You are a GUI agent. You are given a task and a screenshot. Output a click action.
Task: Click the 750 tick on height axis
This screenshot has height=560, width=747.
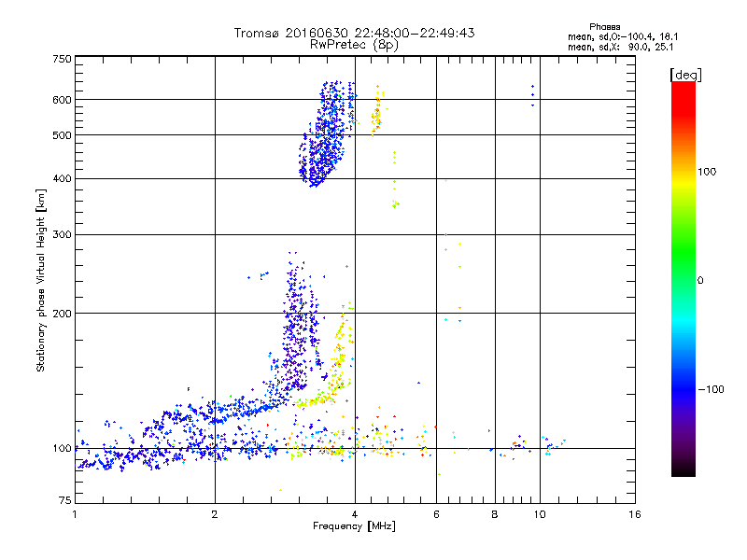pos(62,59)
